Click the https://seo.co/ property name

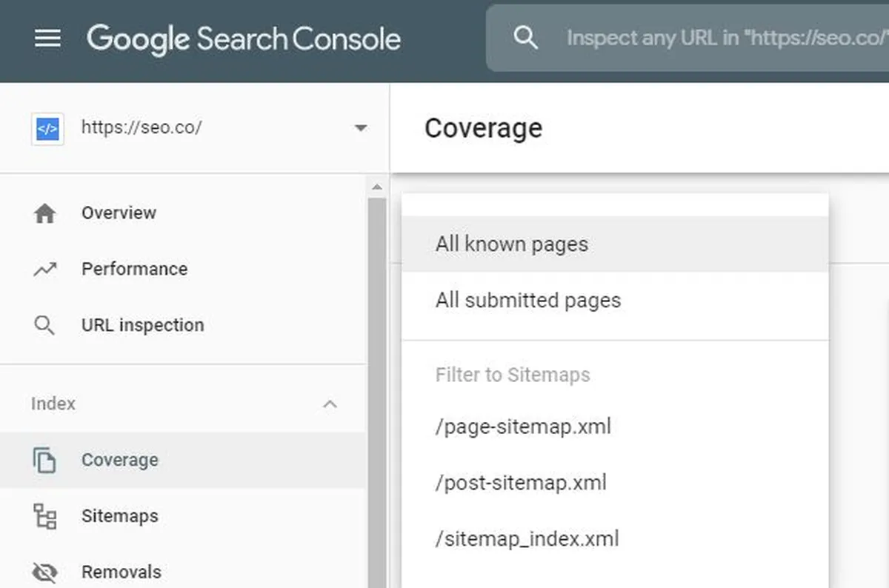[141, 127]
